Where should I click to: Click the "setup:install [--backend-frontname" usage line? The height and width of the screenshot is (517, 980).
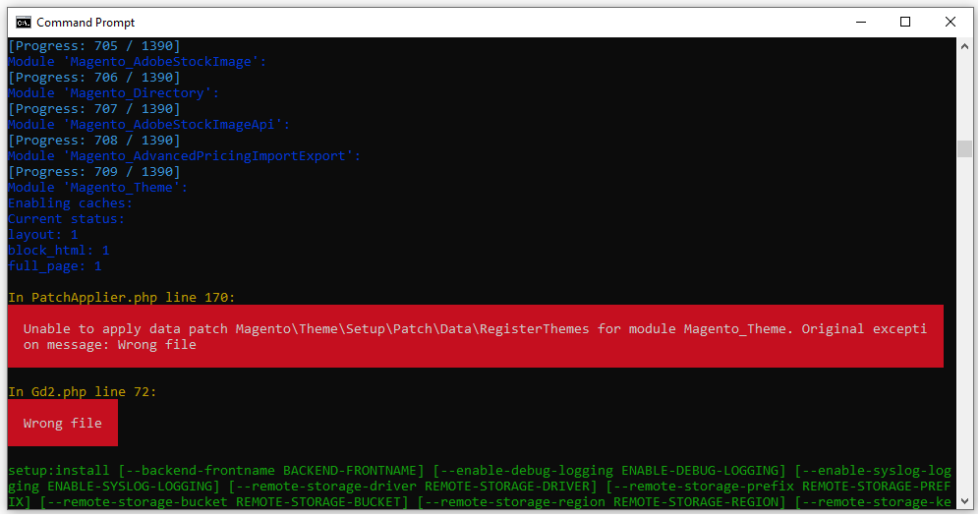pos(480,471)
